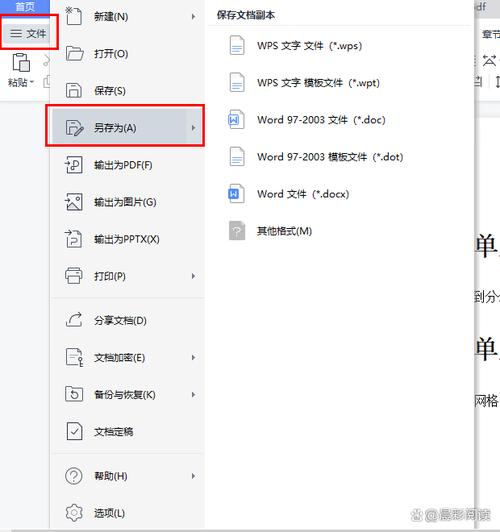Click the Word 文件 (*.docx) file icon
This screenshot has width=500, height=532.
point(236,193)
